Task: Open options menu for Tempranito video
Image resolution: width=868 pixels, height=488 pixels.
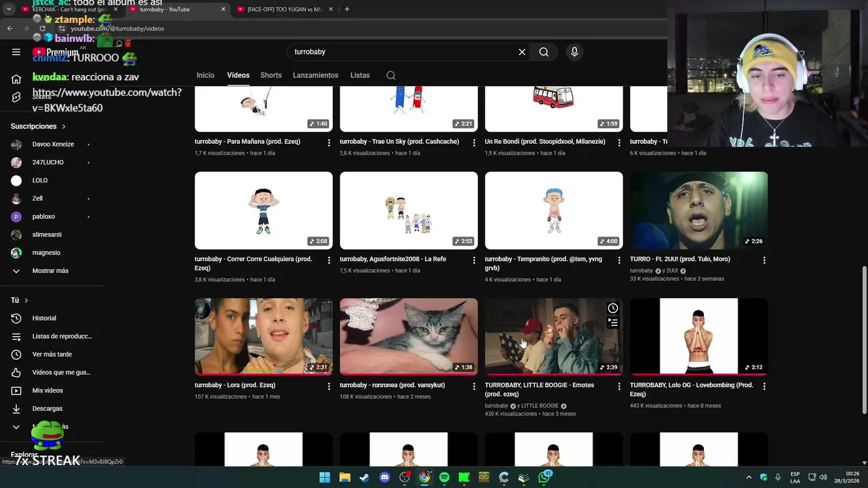Action: pyautogui.click(x=619, y=260)
